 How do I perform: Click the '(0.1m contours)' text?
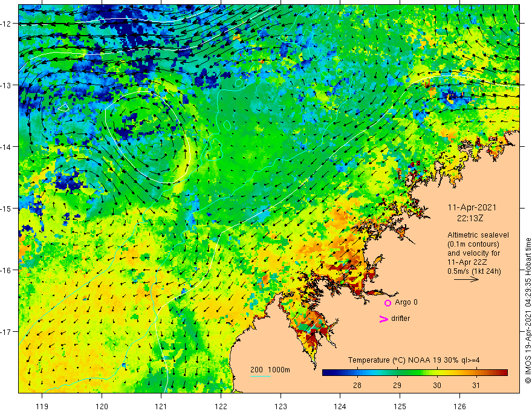click(473, 244)
